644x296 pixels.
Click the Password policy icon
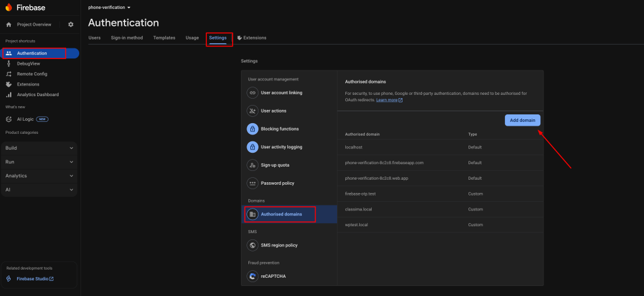tap(252, 183)
